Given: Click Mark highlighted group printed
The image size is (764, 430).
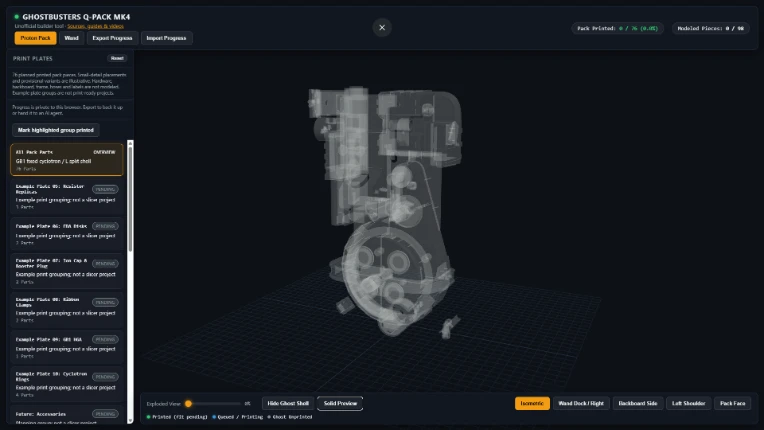Looking at the screenshot, I should (x=56, y=130).
